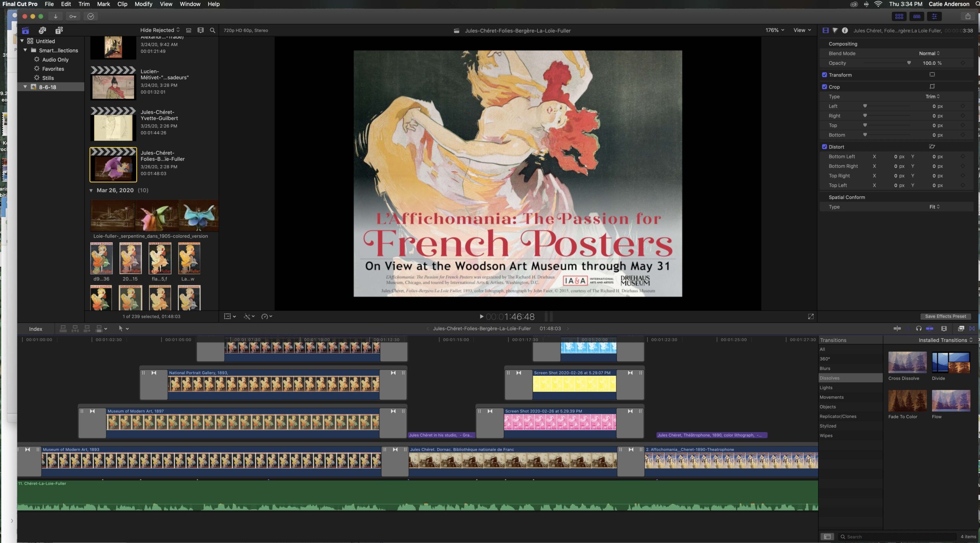Uncheck the Distort checkbox
980x543 pixels.
825,147
